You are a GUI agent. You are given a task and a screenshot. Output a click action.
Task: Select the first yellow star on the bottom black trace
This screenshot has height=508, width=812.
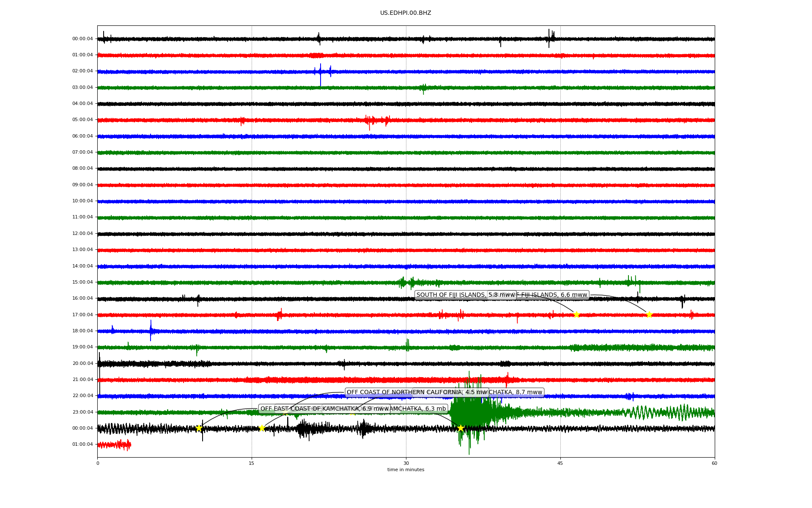(199, 428)
